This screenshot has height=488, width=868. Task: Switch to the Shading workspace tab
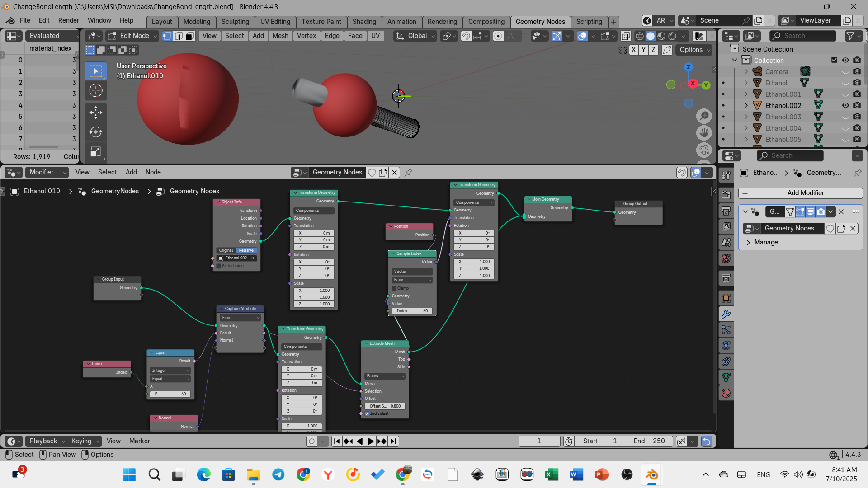[x=364, y=22]
